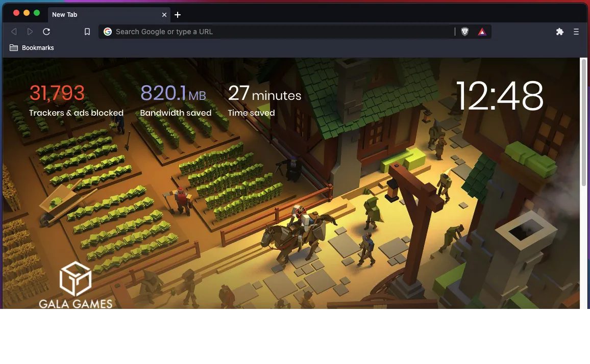The width and height of the screenshot is (590, 364).
Task: Open Brave Rewards triangle icon
Action: (482, 32)
